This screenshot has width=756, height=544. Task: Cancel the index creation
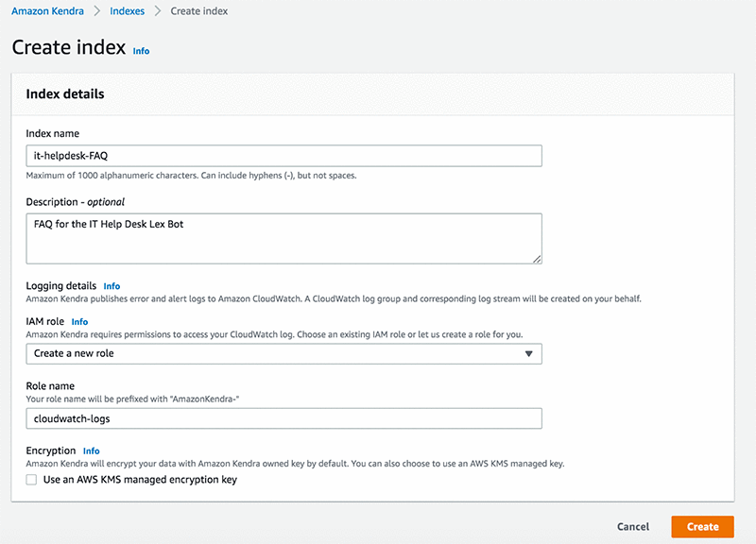click(633, 527)
